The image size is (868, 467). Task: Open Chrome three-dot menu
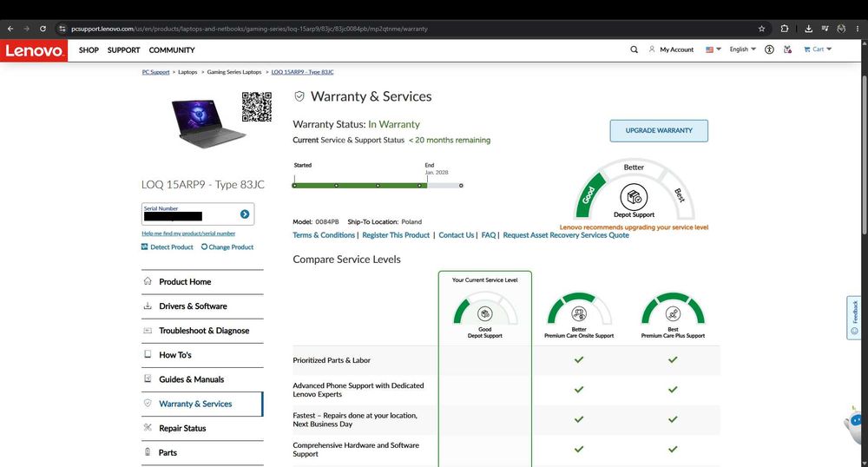pos(858,29)
